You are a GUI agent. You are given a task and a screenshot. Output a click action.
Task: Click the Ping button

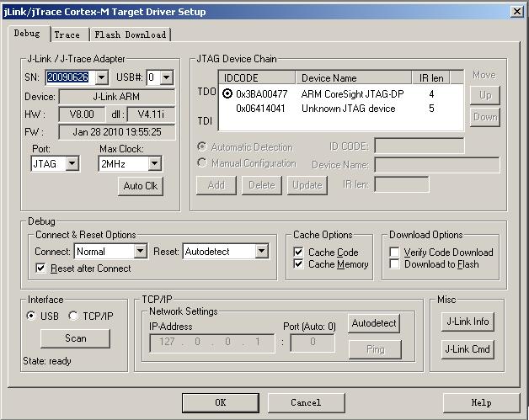pyautogui.click(x=375, y=349)
